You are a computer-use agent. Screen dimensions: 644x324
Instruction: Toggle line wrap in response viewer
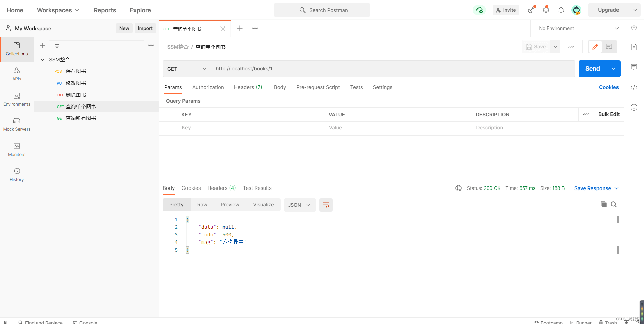326,205
